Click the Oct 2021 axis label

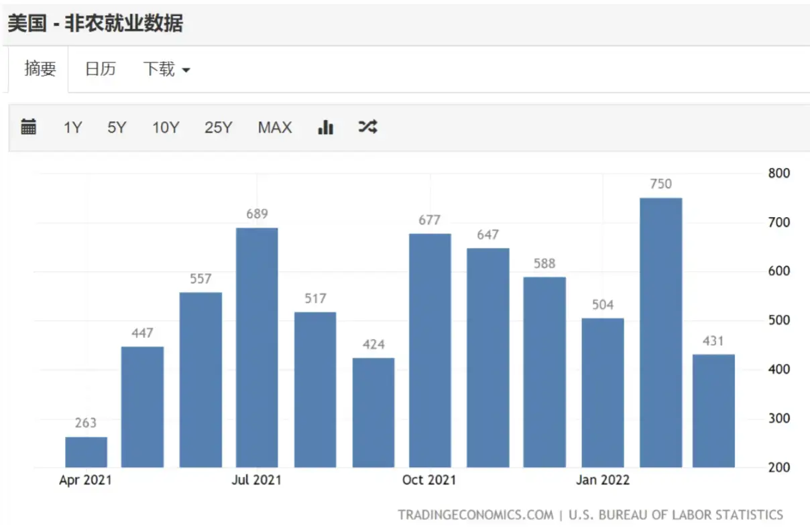[x=429, y=480]
